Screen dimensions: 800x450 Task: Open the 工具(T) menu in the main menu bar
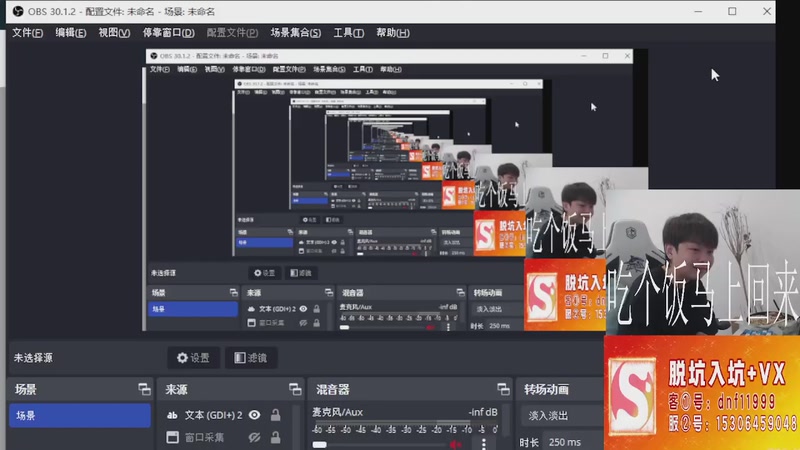[348, 33]
